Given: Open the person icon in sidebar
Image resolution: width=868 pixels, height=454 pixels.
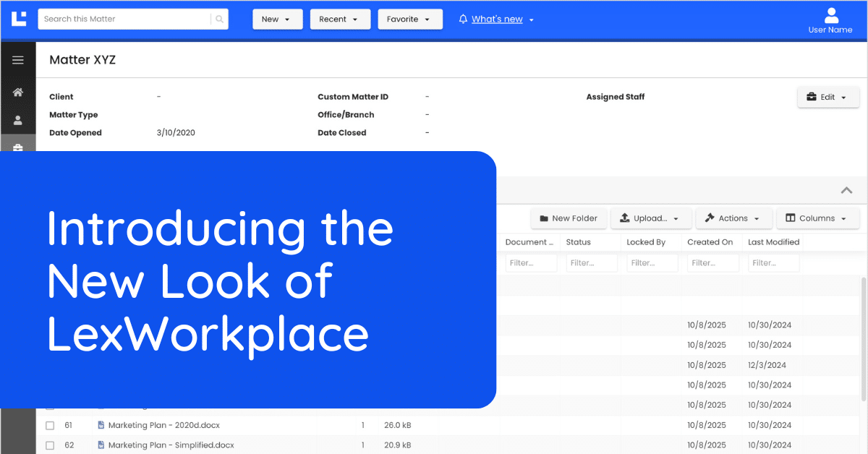Looking at the screenshot, I should point(18,121).
